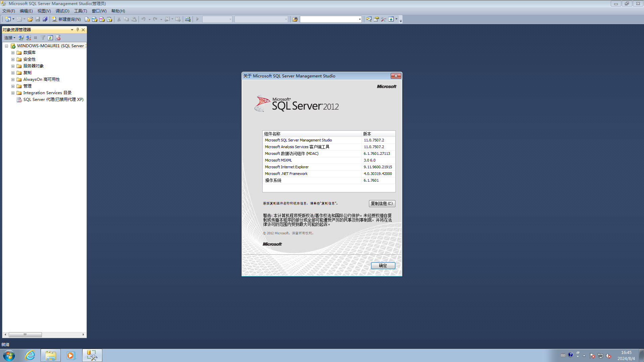Click the Navigate Forward icon
This screenshot has height=362, width=644.
pos(178,19)
